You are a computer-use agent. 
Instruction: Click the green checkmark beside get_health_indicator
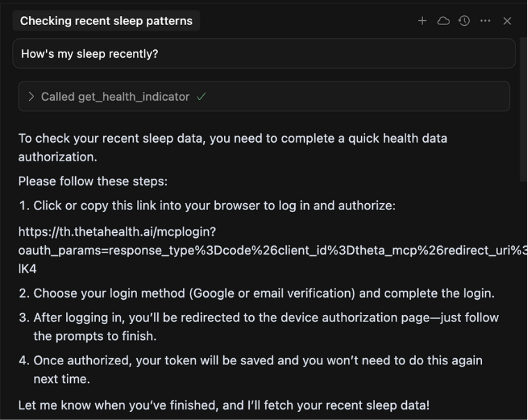coord(201,97)
